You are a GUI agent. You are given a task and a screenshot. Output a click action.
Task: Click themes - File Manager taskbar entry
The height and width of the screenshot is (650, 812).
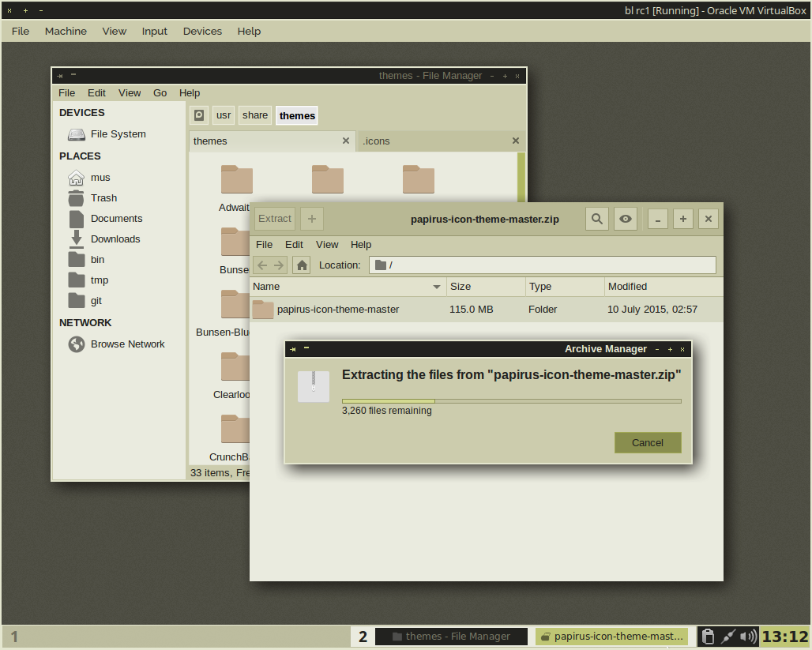click(451, 637)
